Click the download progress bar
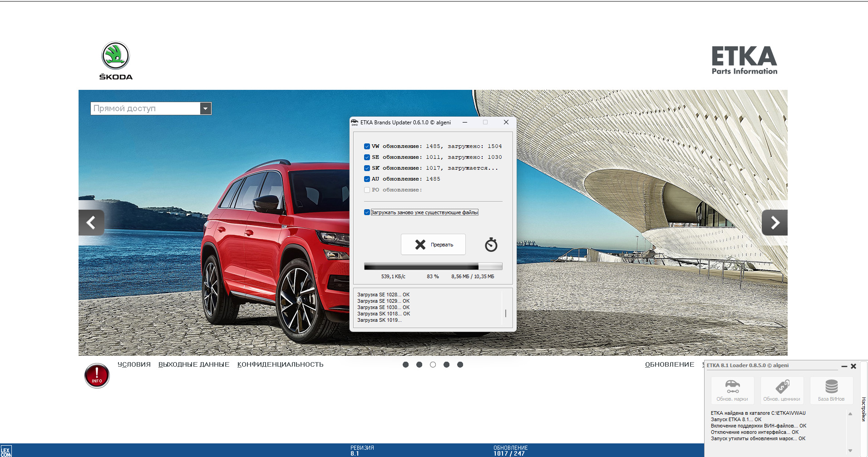This screenshot has width=868, height=457. [x=433, y=266]
